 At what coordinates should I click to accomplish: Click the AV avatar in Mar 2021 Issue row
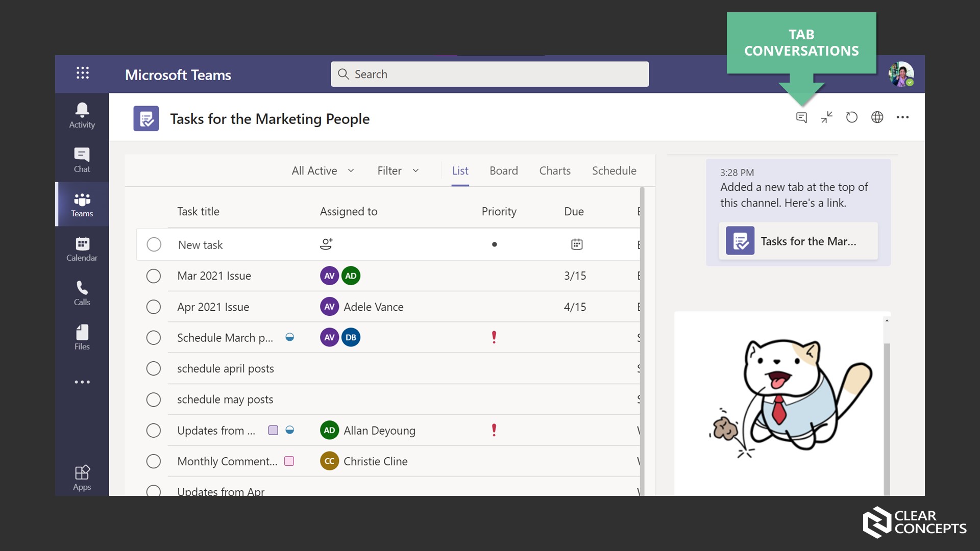(x=329, y=276)
